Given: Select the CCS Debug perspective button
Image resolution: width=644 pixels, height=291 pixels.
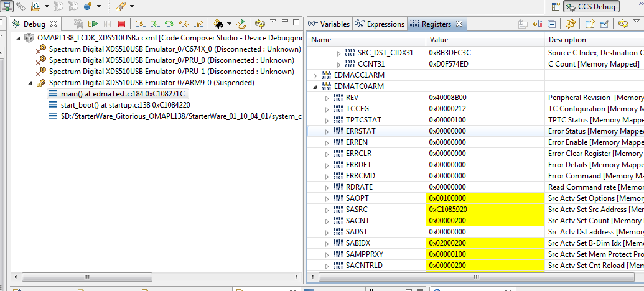Looking at the screenshot, I should click(592, 7).
